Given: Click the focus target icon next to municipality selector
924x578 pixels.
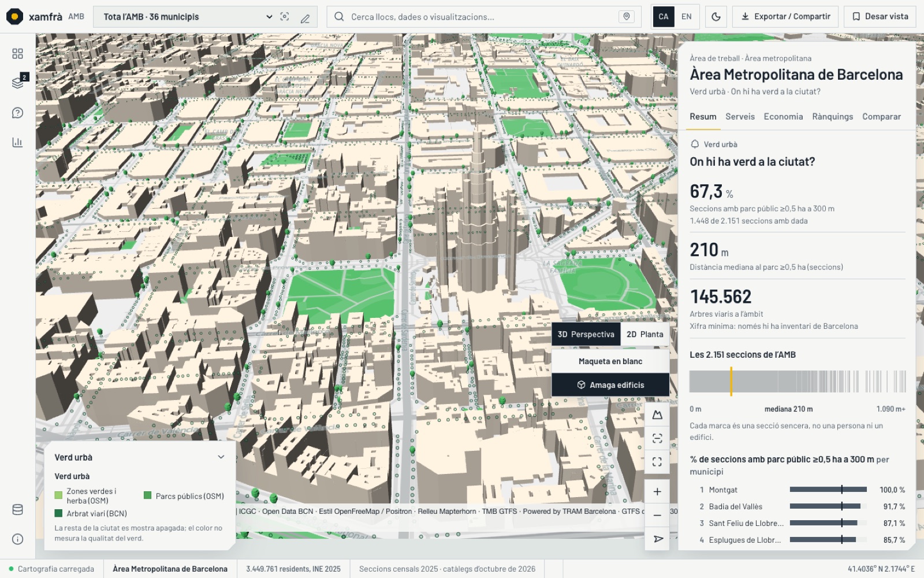Looking at the screenshot, I should 285,17.
